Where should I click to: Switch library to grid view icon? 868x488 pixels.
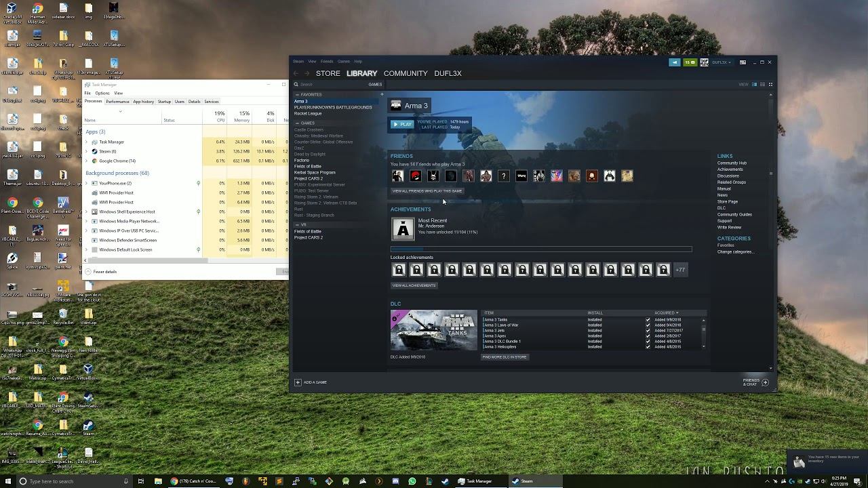[770, 85]
